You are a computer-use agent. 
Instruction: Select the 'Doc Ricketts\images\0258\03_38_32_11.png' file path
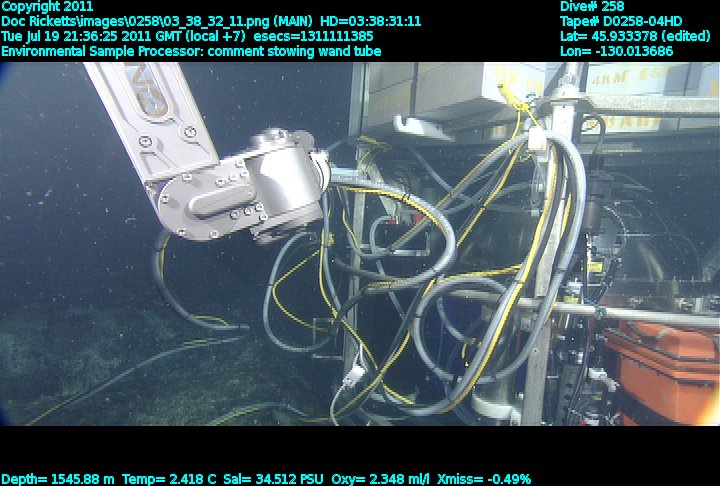click(134, 22)
